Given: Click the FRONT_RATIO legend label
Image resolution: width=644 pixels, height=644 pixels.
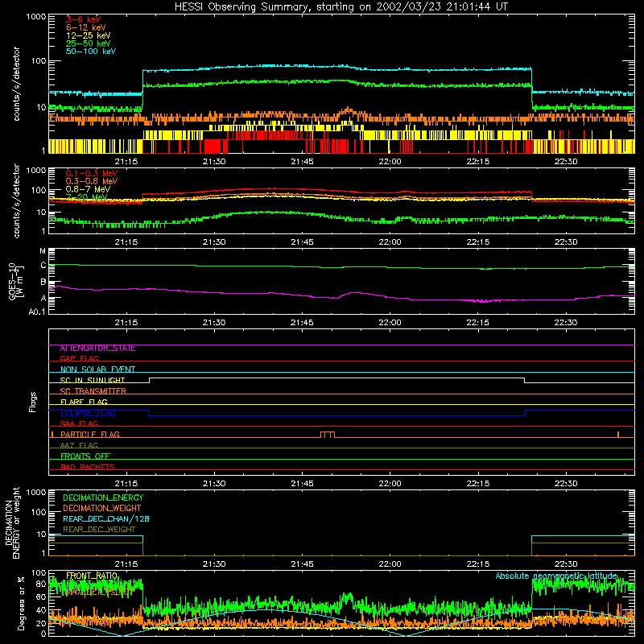Looking at the screenshot, I should [x=92, y=576].
